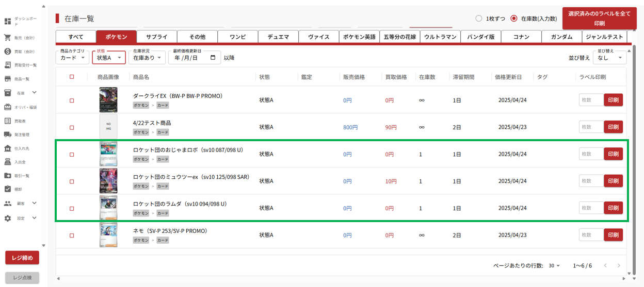The image size is (644, 287).
Task: Tick the header select-all checkbox
Action: click(x=72, y=77)
